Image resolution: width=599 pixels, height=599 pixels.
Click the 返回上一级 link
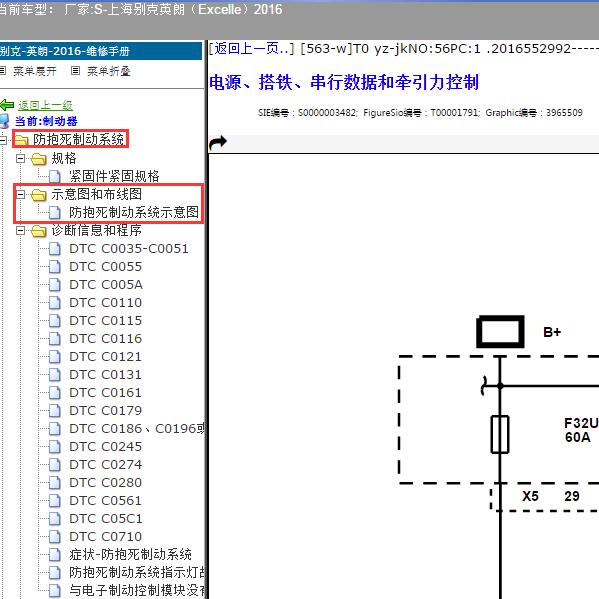coord(45,105)
